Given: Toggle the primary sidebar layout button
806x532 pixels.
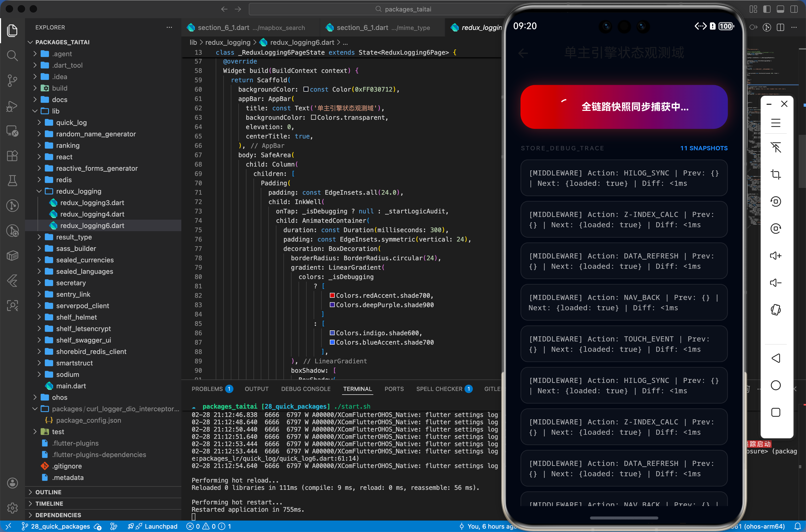Looking at the screenshot, I should click(767, 9).
